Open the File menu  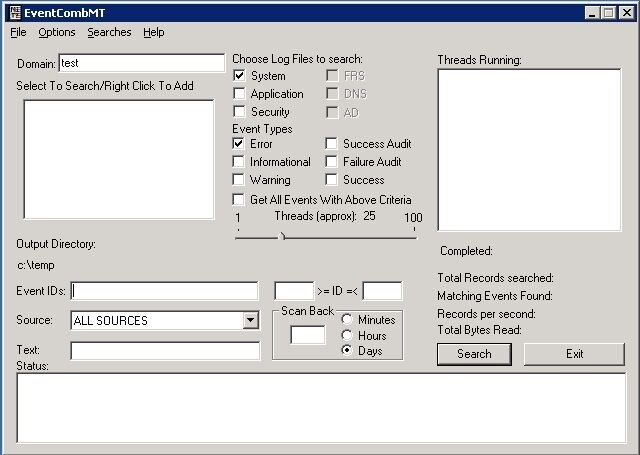point(18,32)
